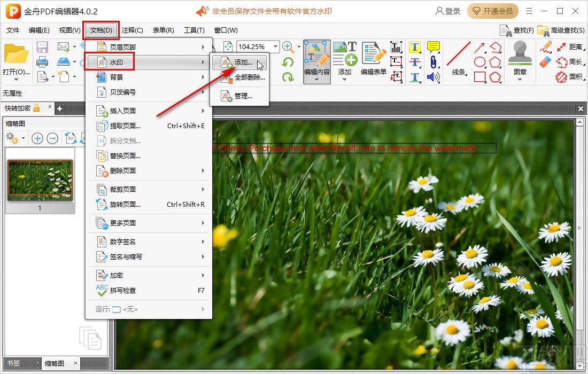The width and height of the screenshot is (588, 374).
Task: Select Extract Pages menu item
Action: point(150,126)
